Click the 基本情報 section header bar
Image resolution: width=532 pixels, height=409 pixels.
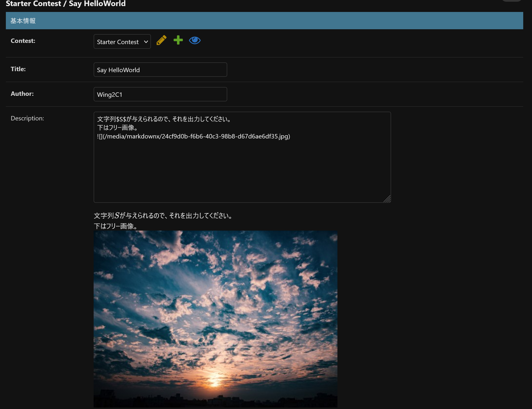coord(264,21)
